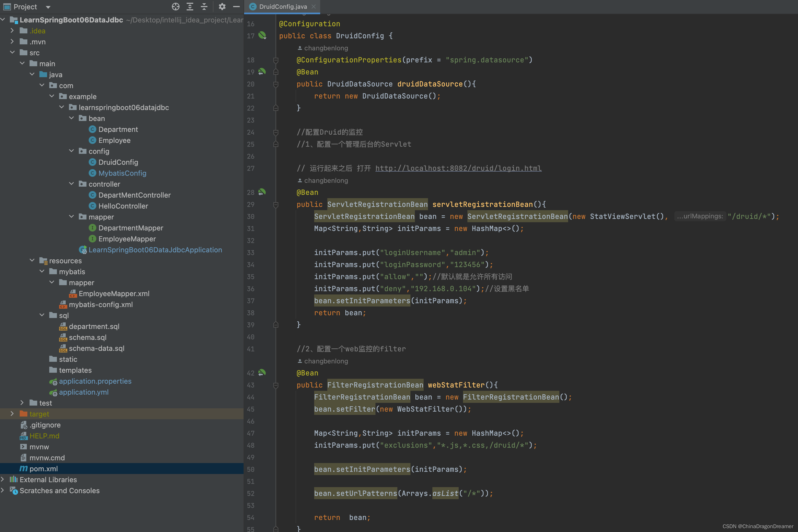This screenshot has height=532, width=798.
Task: Open the .gitignore file
Action: 45,425
